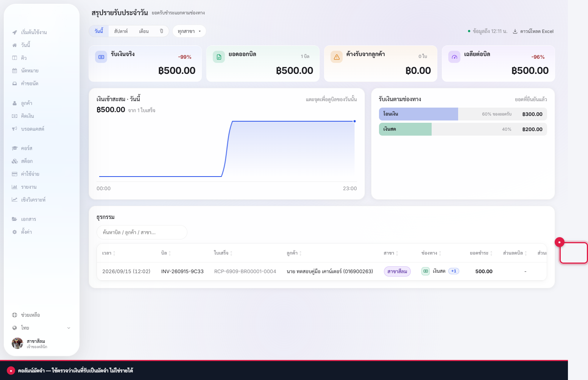The width and height of the screenshot is (588, 380).
Task: Click the ยอดออกบิล document card icon
Action: click(219, 57)
